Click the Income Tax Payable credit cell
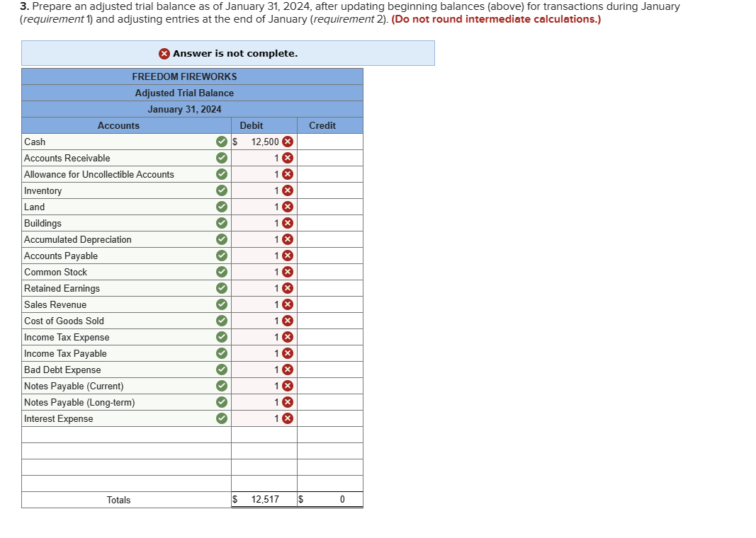The image size is (756, 538). click(330, 353)
